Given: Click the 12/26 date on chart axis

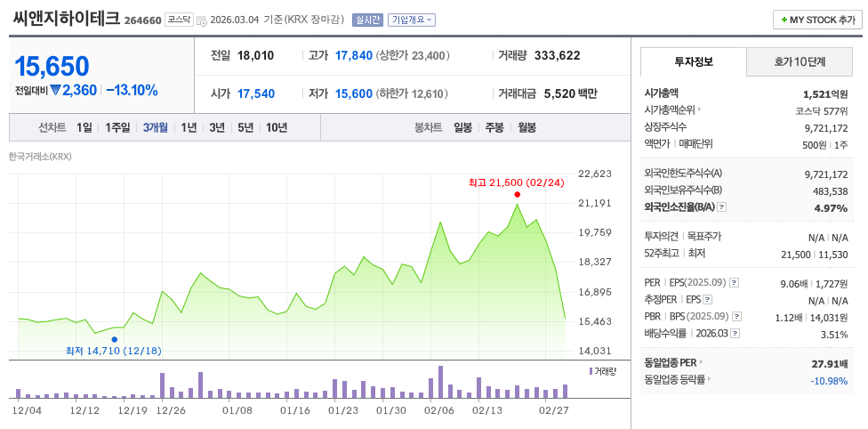Looking at the screenshot, I should click(171, 410).
